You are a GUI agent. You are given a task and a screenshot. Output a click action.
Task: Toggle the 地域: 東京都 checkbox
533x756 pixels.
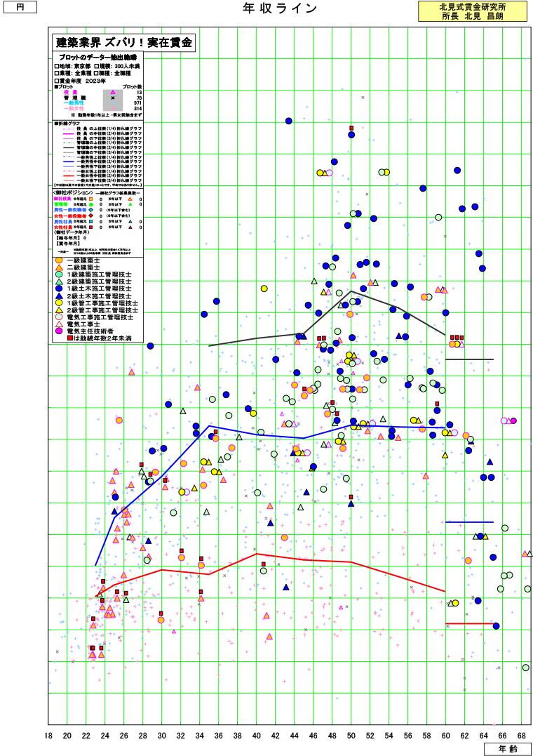pos(56,65)
